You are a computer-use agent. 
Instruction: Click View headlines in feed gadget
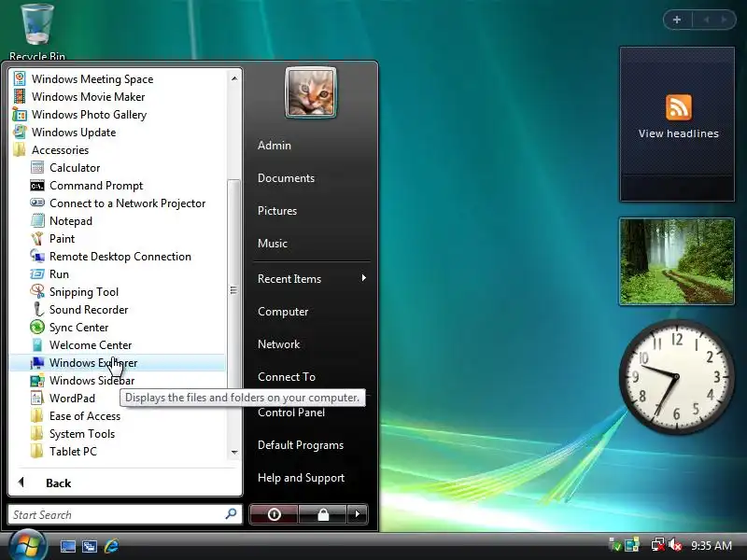[679, 133]
